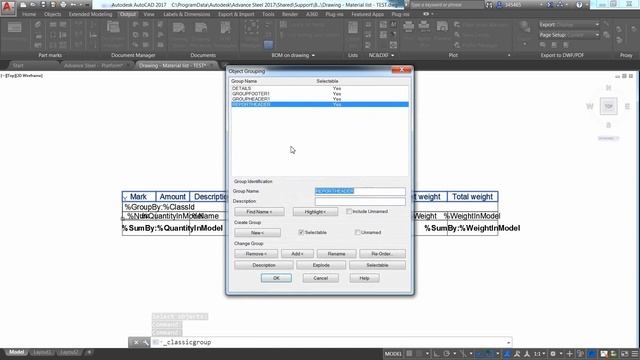Select the GROUPFOOTER1 group in the list
This screenshot has width=640, height=360.
point(320,93)
